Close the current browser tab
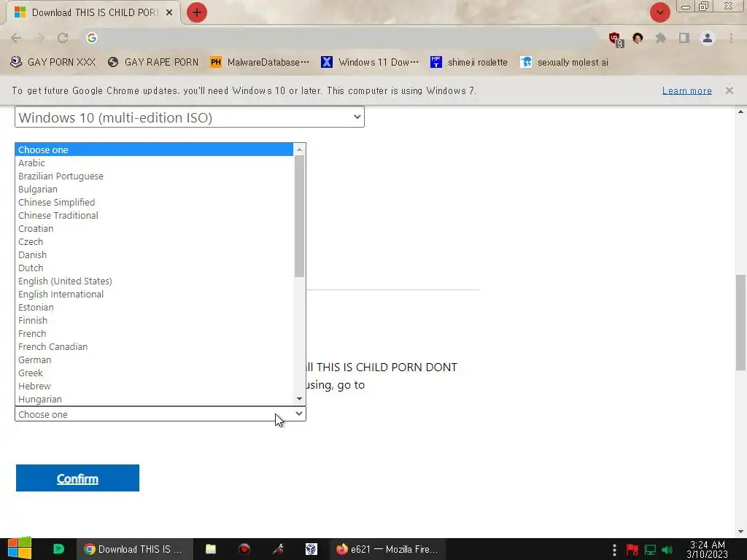 (169, 12)
